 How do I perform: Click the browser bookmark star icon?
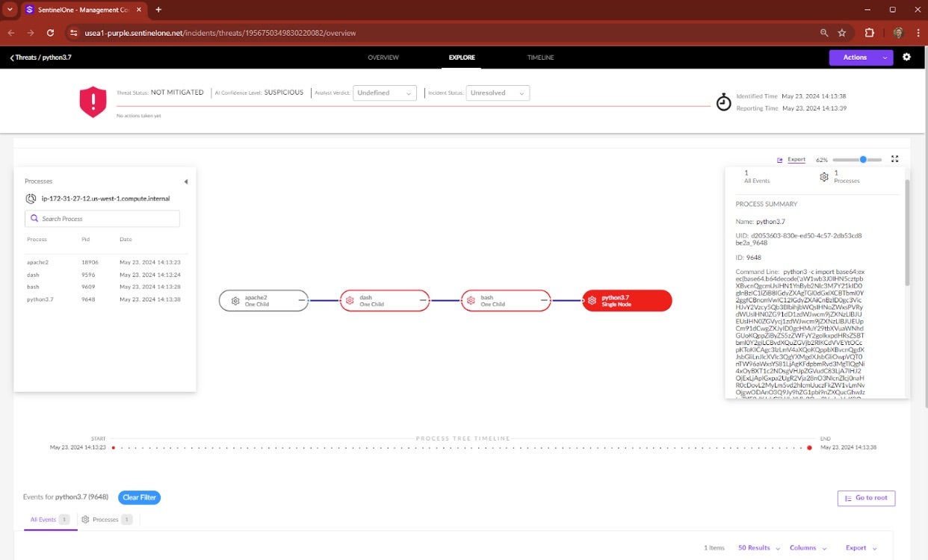click(x=842, y=33)
